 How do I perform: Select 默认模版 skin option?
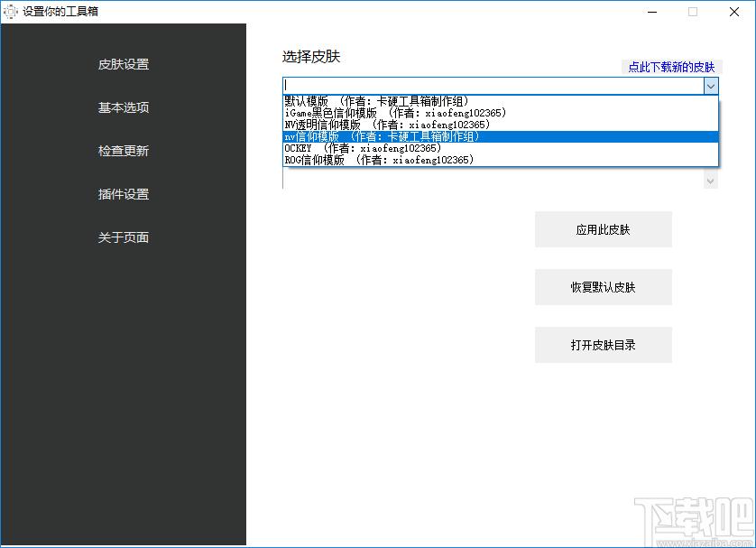(501, 101)
